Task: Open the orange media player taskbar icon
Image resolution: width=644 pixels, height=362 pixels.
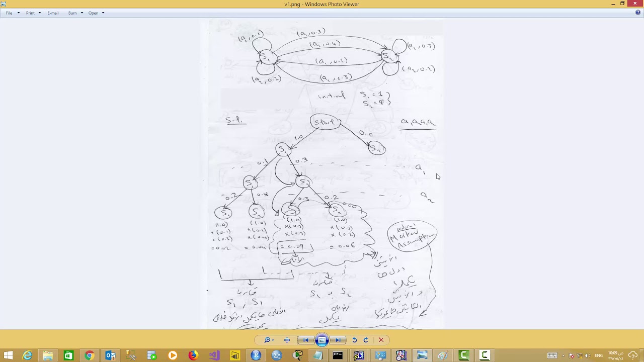Action: pos(173,355)
